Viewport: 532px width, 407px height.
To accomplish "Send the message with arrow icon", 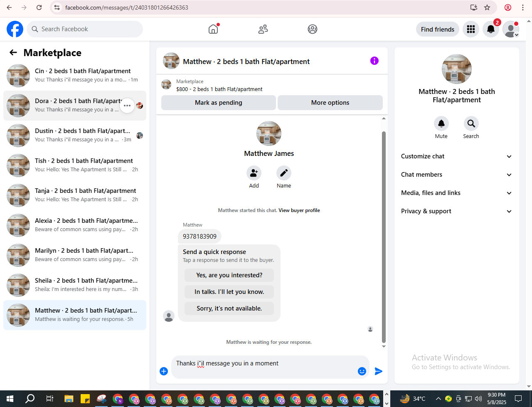I will point(379,371).
